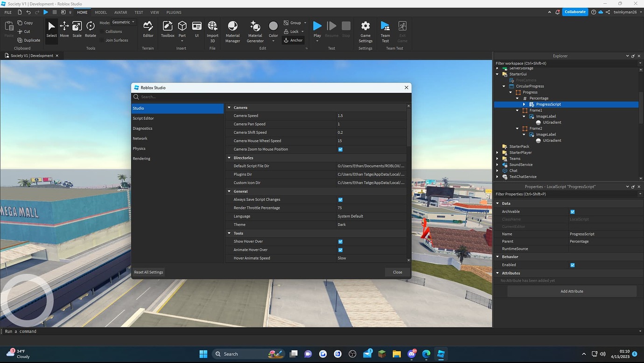Select the Move tool in the ribbon

click(x=64, y=29)
